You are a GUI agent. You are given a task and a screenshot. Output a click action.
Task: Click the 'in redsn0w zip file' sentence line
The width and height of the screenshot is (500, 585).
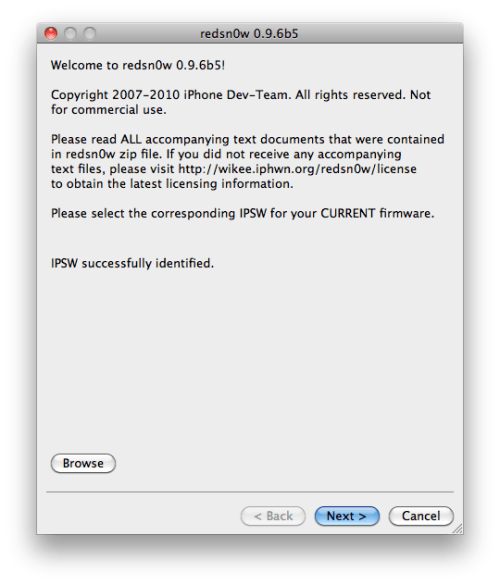pos(226,154)
